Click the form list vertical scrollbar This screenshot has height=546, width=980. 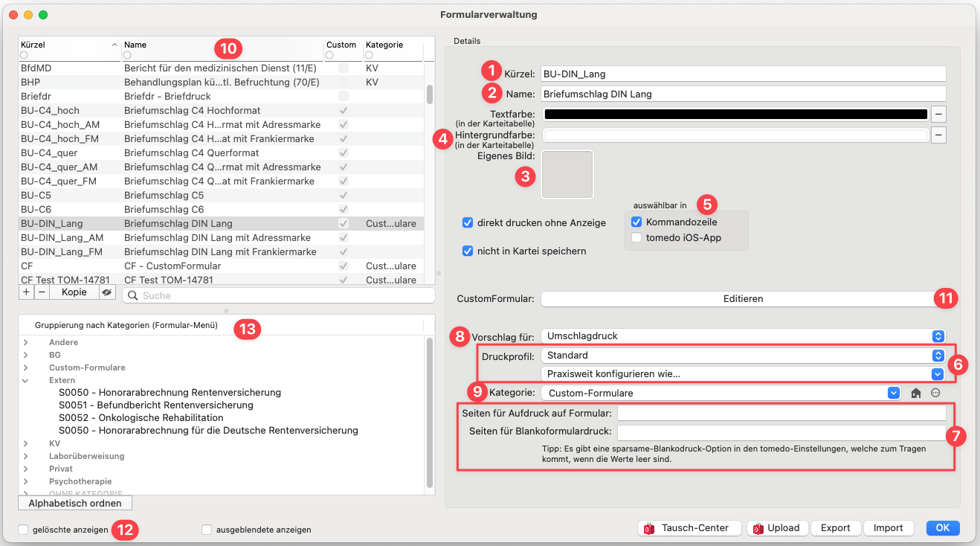coord(429,94)
